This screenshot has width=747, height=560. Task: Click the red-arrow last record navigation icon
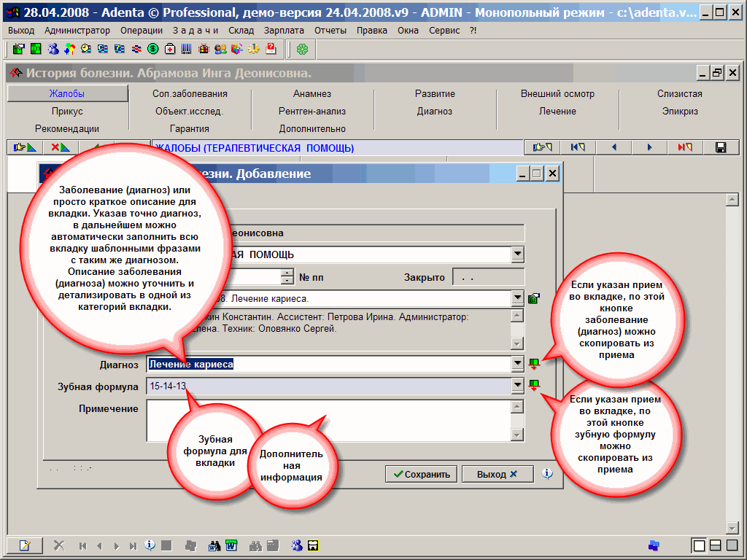pyautogui.click(x=685, y=147)
